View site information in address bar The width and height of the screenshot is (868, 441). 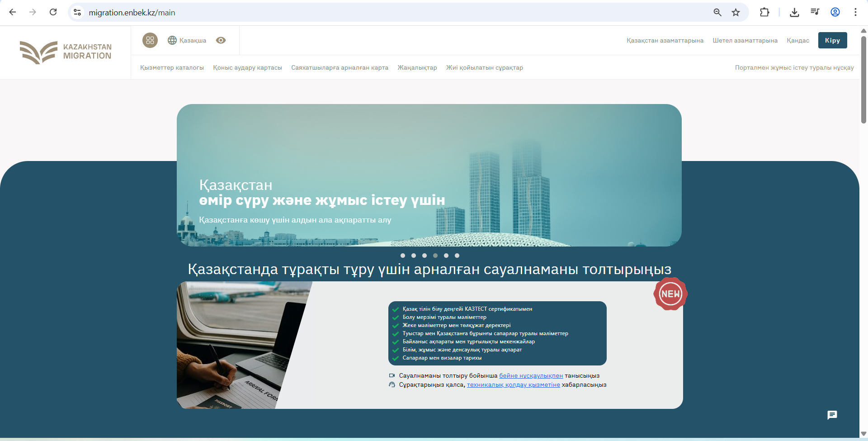[78, 12]
